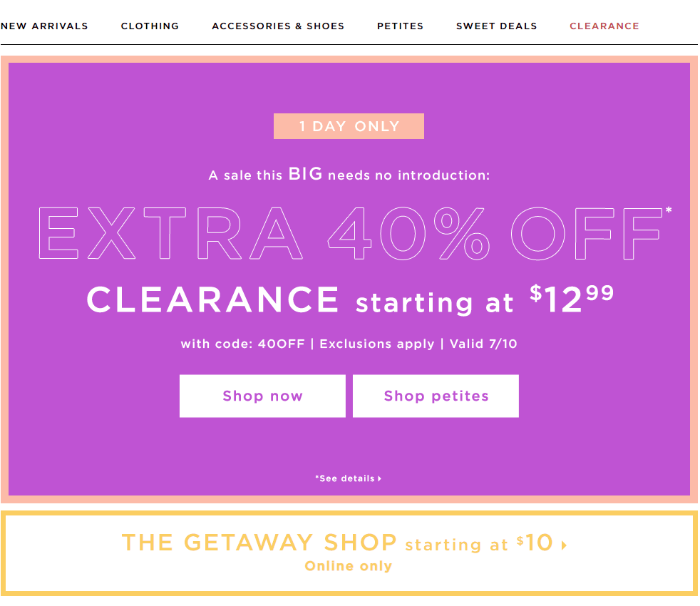Click the code 40OFF promo text

click(x=243, y=344)
